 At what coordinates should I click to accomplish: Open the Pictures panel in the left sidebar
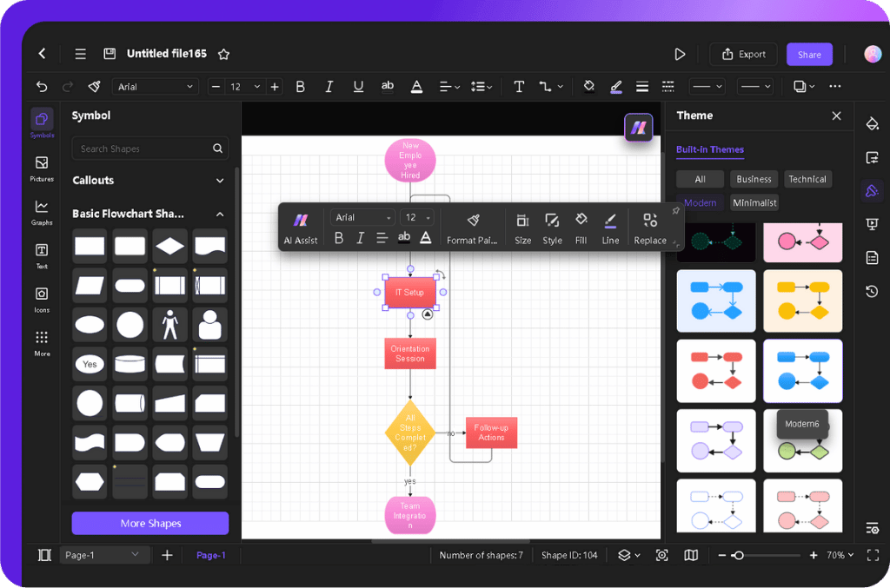(x=41, y=167)
